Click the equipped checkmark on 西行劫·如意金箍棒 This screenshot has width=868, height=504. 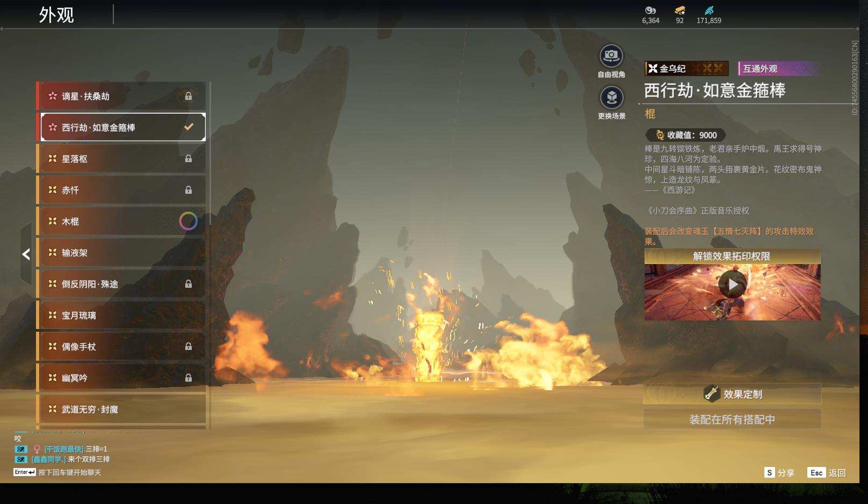point(189,127)
